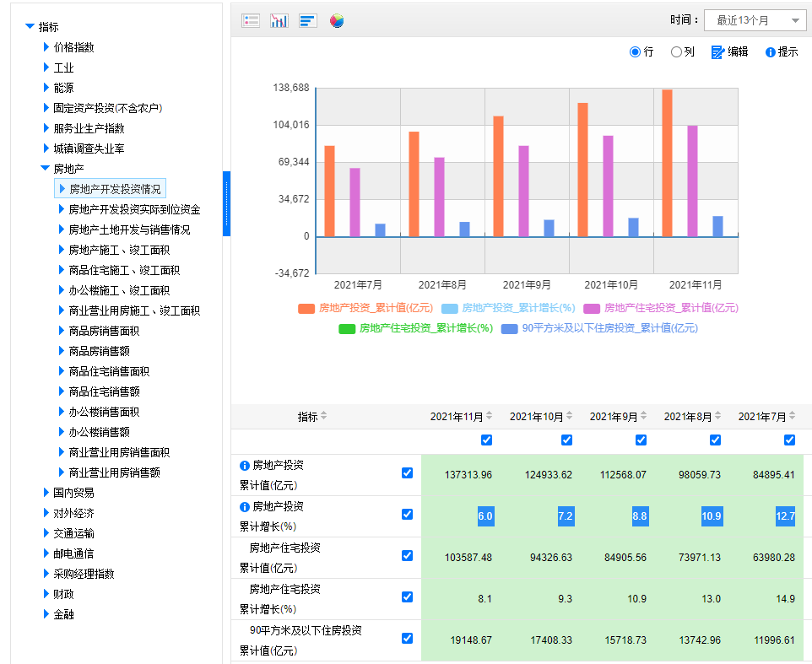This screenshot has width=812, height=664.
Task: Expand the 价格指数 tree node
Action: (x=46, y=47)
